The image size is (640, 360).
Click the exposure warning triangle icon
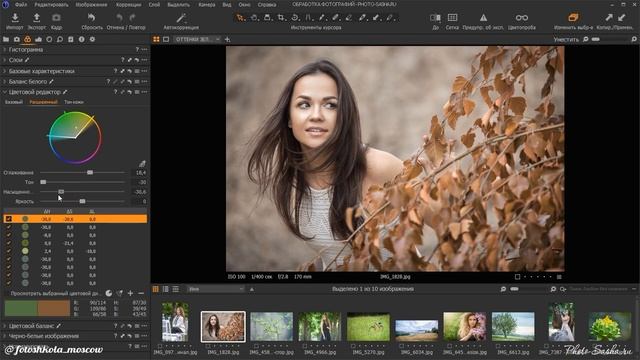[x=483, y=18]
